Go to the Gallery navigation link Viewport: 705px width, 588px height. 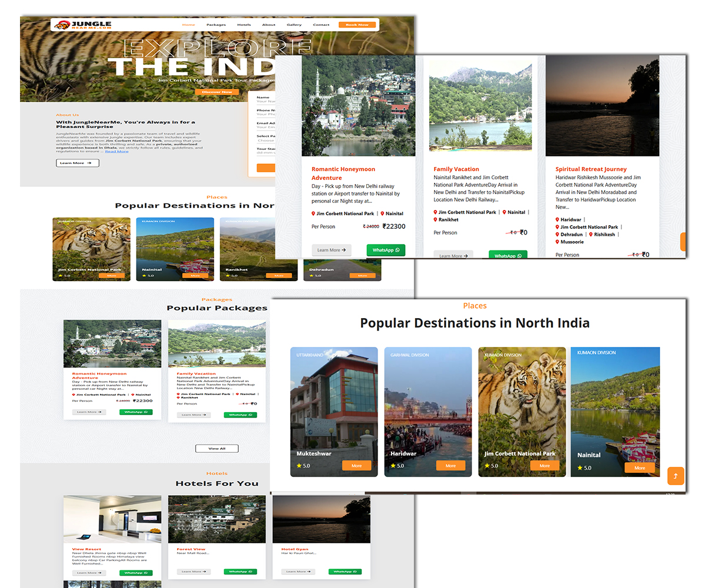pos(294,25)
